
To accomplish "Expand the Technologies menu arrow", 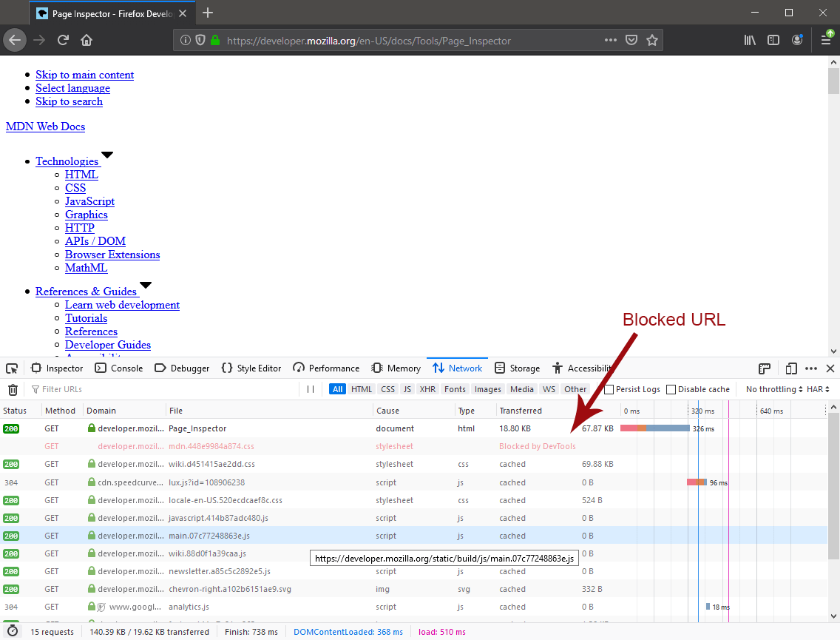I will tap(107, 155).
